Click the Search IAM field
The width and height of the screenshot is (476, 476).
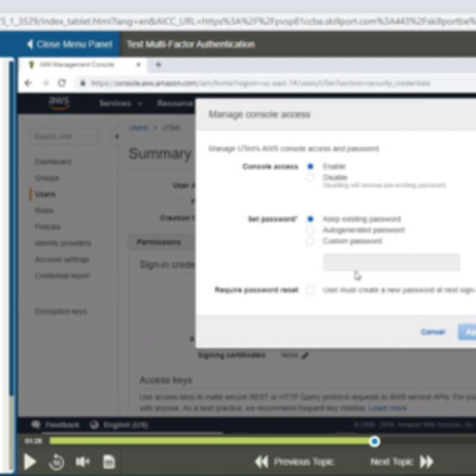pyautogui.click(x=64, y=136)
